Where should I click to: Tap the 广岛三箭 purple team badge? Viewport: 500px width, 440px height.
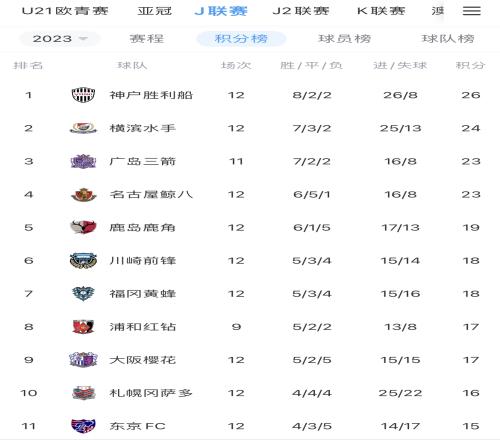click(x=83, y=161)
